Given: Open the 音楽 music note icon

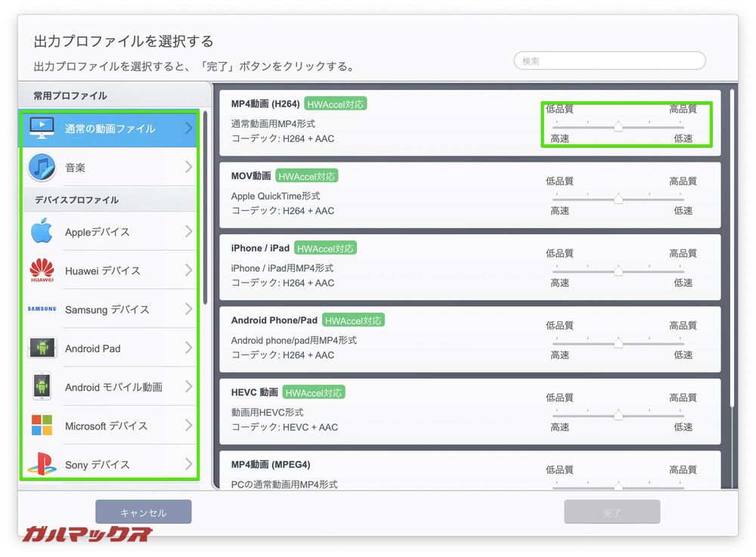Looking at the screenshot, I should 42,167.
